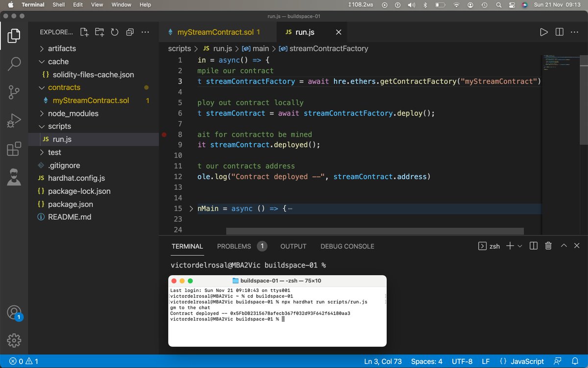This screenshot has width=588, height=368.
Task: Collapse all folders in Explorer
Action: click(130, 32)
